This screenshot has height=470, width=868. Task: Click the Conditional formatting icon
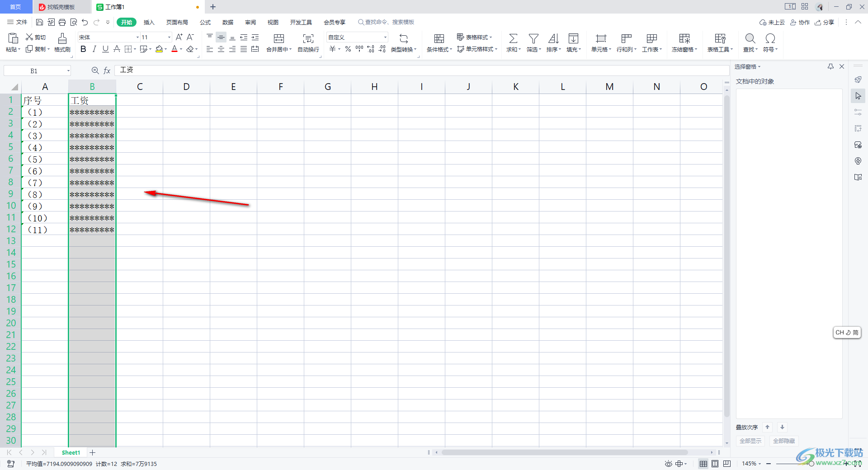[439, 38]
